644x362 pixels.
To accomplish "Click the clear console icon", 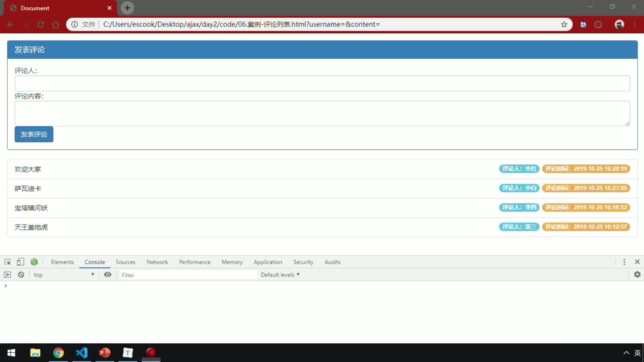I will [x=21, y=275].
